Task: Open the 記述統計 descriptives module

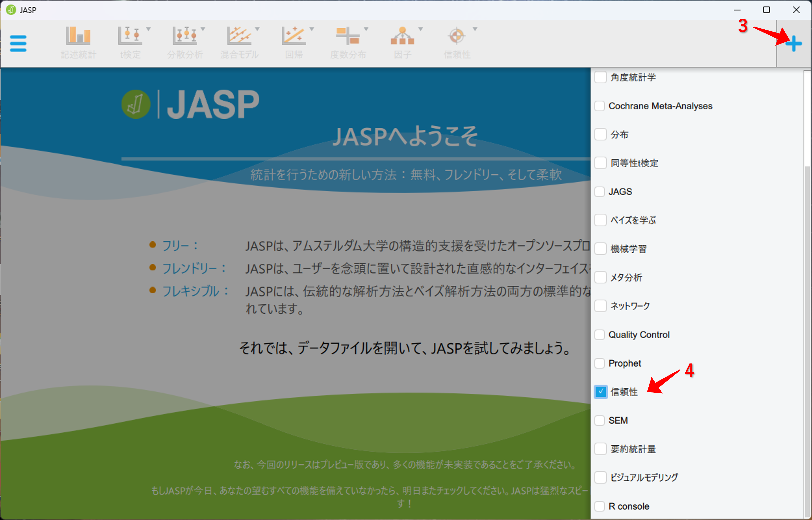Action: 78,43
